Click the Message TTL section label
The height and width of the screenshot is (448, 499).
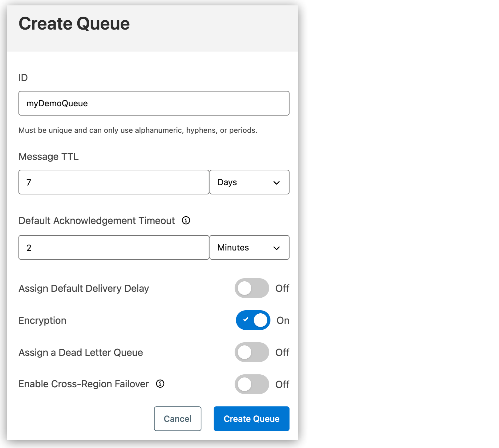[x=48, y=156]
